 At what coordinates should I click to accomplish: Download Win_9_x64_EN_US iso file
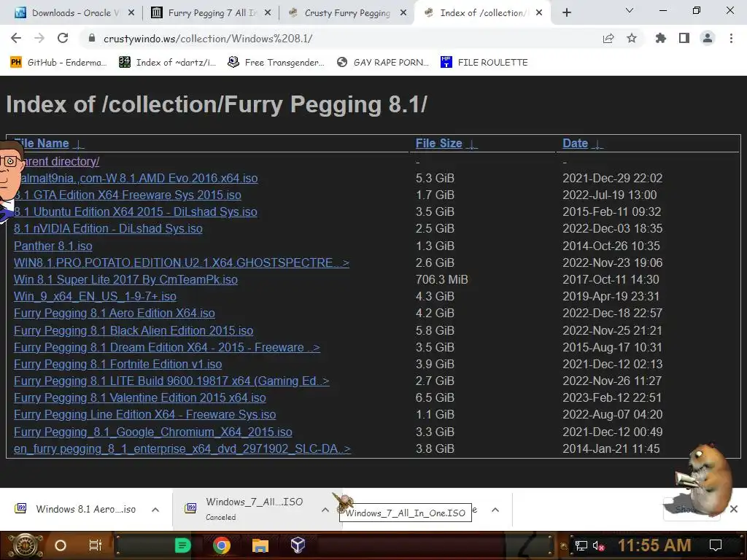coord(95,296)
